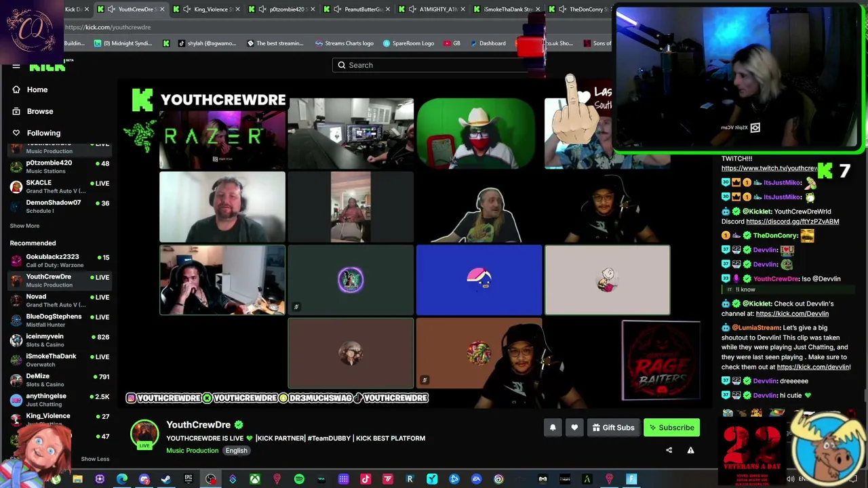Viewport: 868px width, 488px height.
Task: Open iceinmyvein channel in sidebar
Action: point(60,340)
